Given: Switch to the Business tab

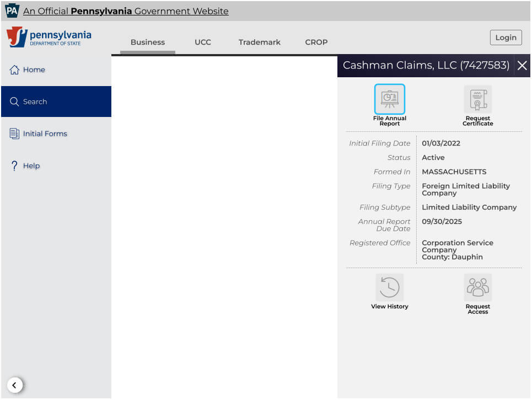Looking at the screenshot, I should pyautogui.click(x=148, y=42).
